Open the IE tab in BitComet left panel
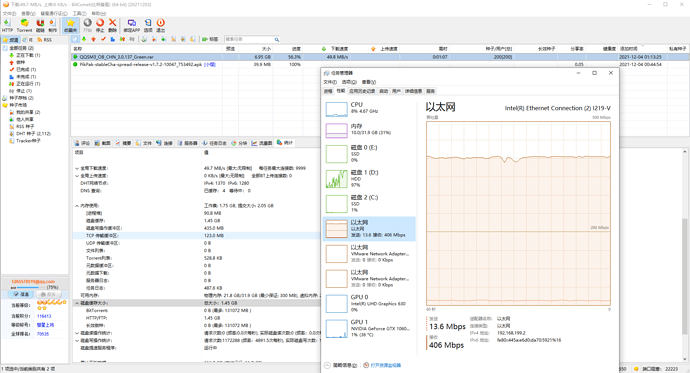Screen dimensions: 690x373 tap(28, 40)
